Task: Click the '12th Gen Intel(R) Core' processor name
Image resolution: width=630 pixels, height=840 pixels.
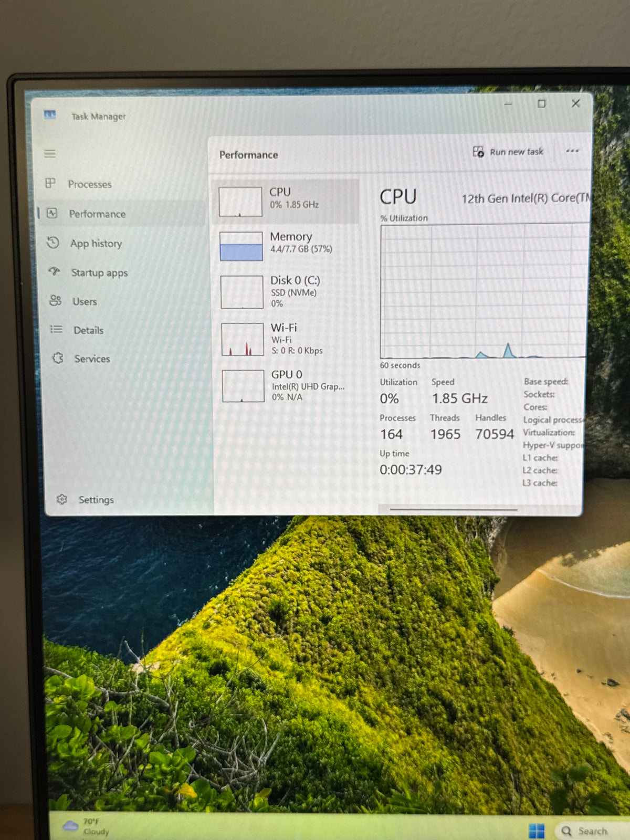Action: (x=526, y=198)
